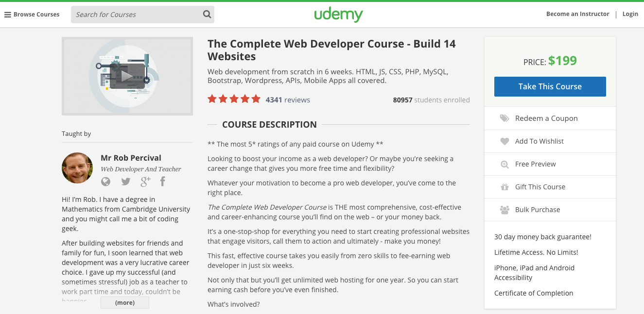This screenshot has width=644, height=314.
Task: Open instructor's Twitter profile icon
Action: click(x=126, y=182)
